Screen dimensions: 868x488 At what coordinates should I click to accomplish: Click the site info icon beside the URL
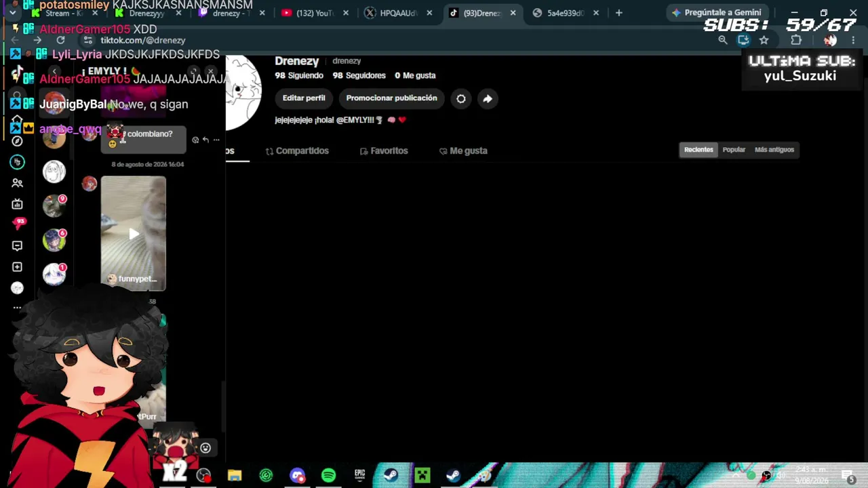tap(88, 41)
